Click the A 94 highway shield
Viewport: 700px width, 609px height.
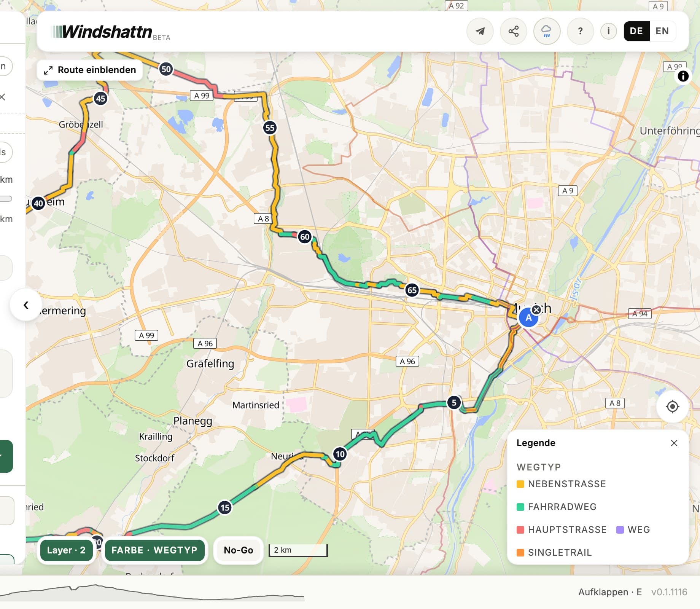click(x=640, y=314)
